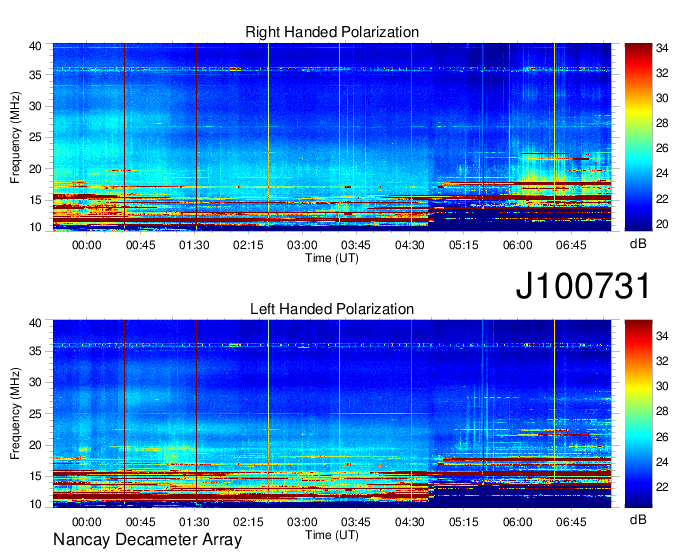Click "30" on the Right Handed color bar scale
Image resolution: width=680 pixels, height=552 pixels.
pyautogui.click(x=662, y=98)
